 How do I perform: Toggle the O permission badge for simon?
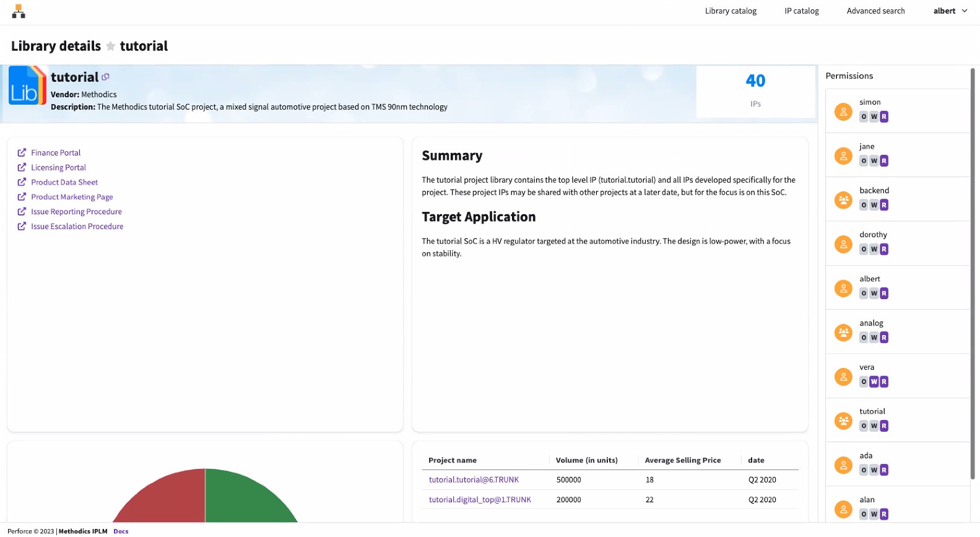coord(864,117)
